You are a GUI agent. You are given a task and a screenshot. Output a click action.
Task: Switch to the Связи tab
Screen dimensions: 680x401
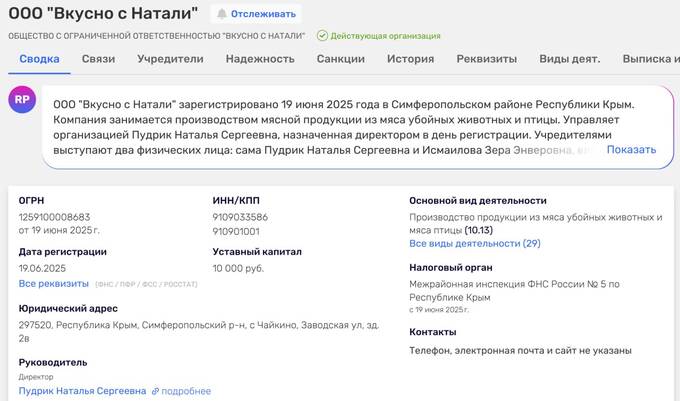coord(98,59)
